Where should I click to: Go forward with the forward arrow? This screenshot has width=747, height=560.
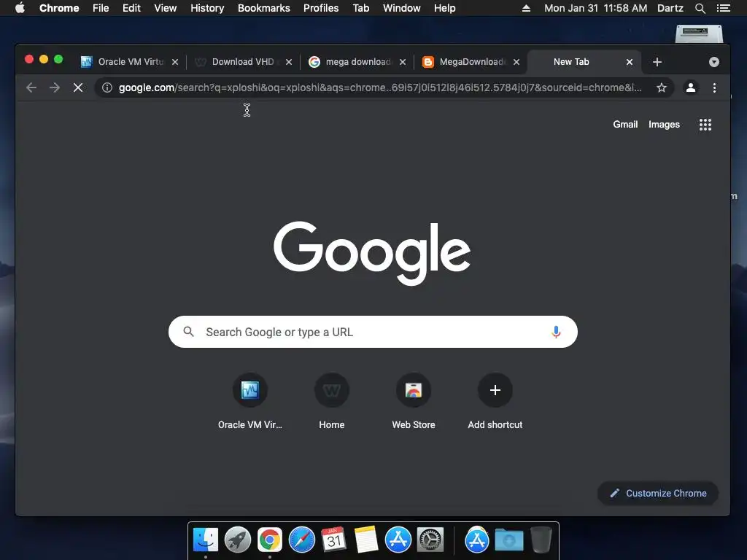pyautogui.click(x=55, y=87)
